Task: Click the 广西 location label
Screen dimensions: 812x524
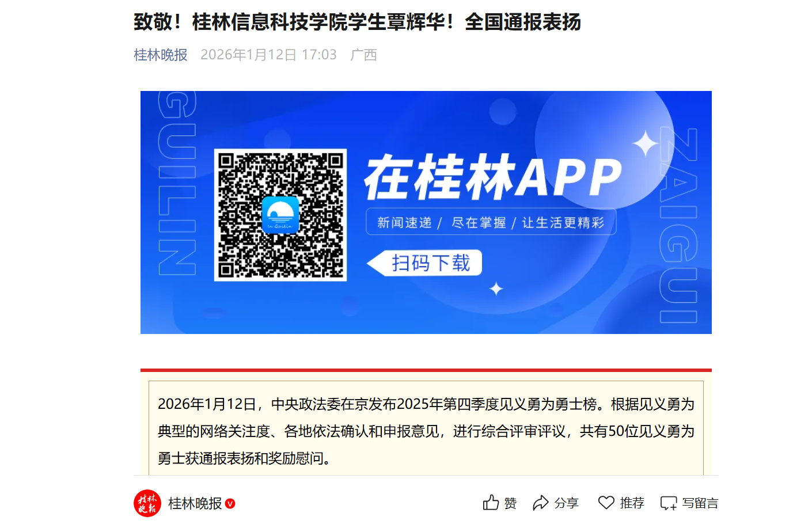Action: [363, 55]
